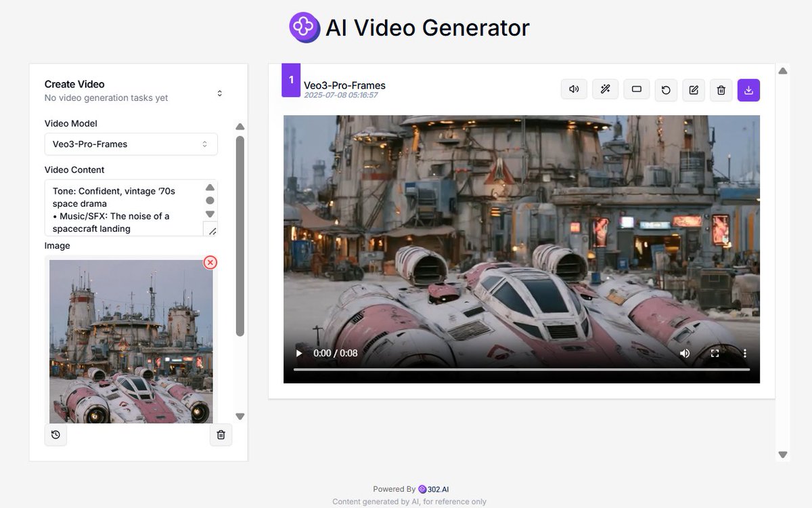
Task: Click up arrow in Video Content scrollbar
Action: 210,187
